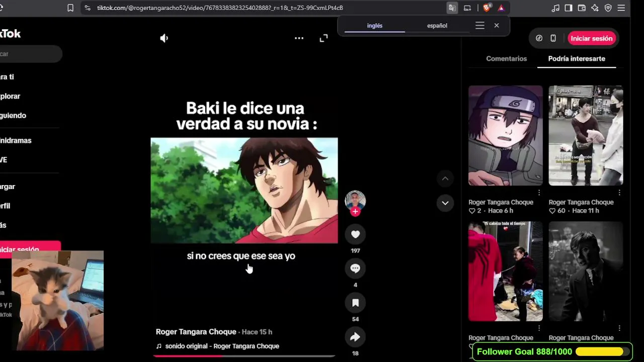644x362 pixels.
Task: Click the browser address bar URL
Action: (220, 8)
